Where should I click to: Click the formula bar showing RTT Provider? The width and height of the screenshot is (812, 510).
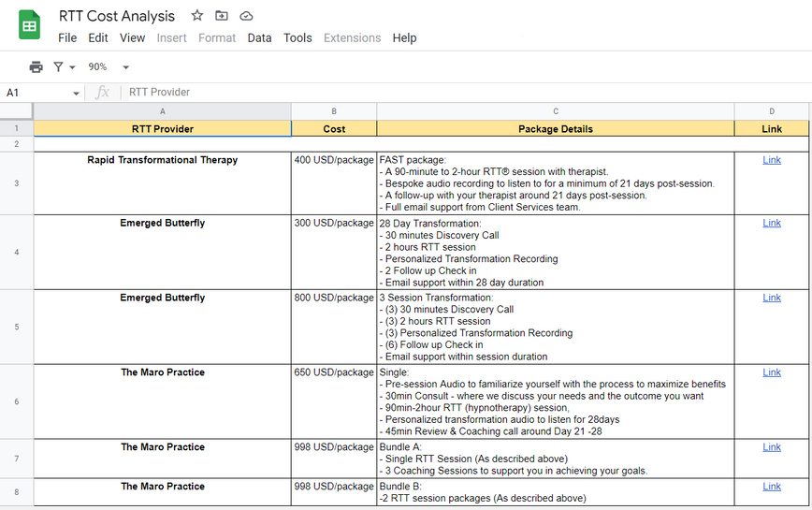[374, 93]
